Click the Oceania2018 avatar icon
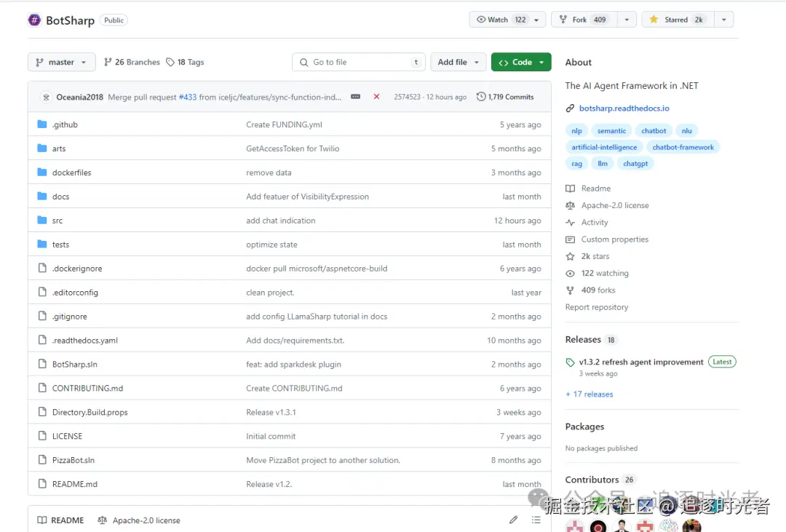 tap(46, 97)
